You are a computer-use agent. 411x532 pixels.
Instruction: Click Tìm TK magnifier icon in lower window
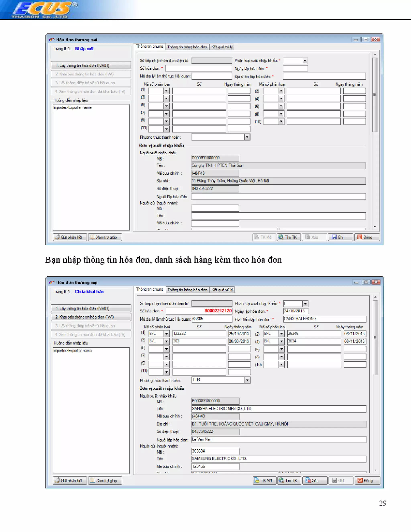(x=282, y=480)
